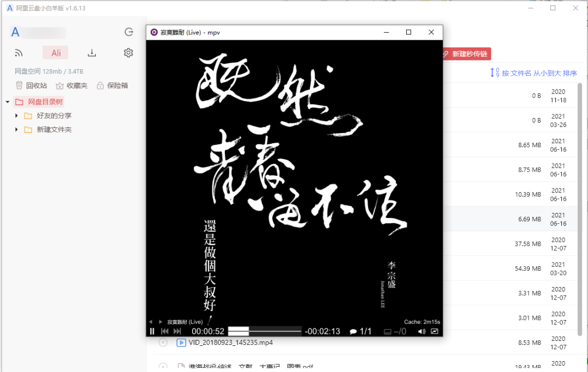Open the 收藏夹 favorites
The width and height of the screenshot is (588, 372).
[71, 85]
